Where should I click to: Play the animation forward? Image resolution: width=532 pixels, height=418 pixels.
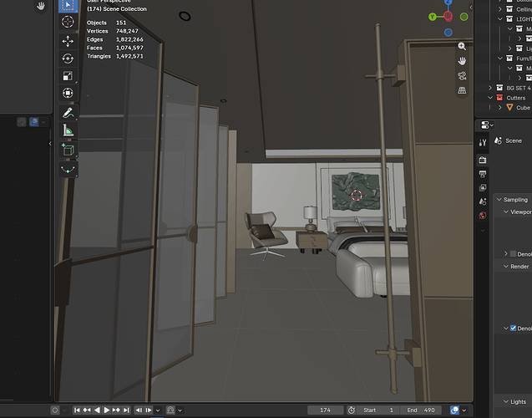(107, 410)
